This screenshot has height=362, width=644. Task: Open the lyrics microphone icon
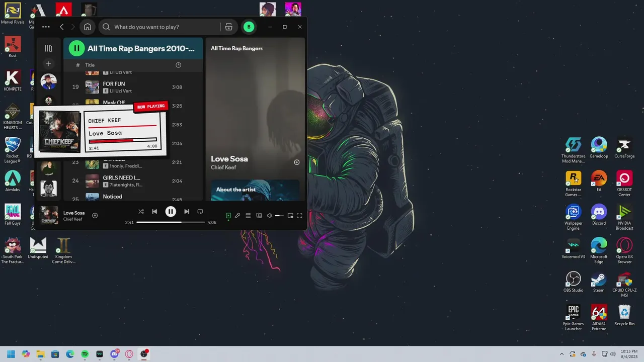[x=237, y=215]
